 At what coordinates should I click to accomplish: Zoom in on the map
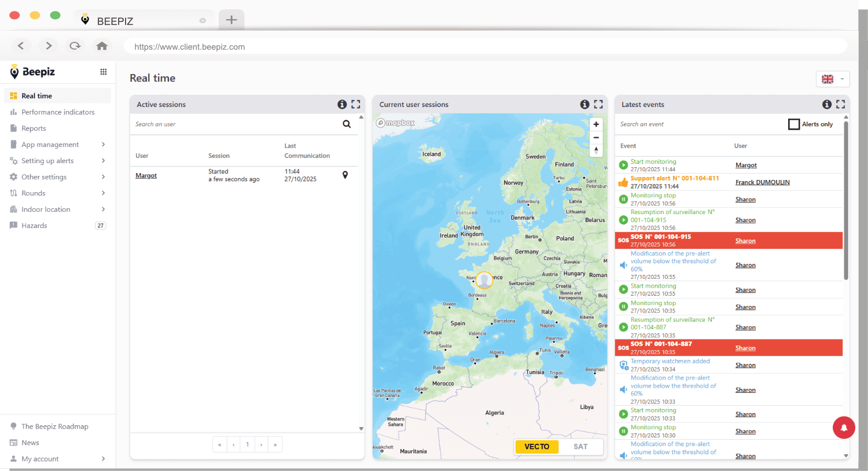596,124
